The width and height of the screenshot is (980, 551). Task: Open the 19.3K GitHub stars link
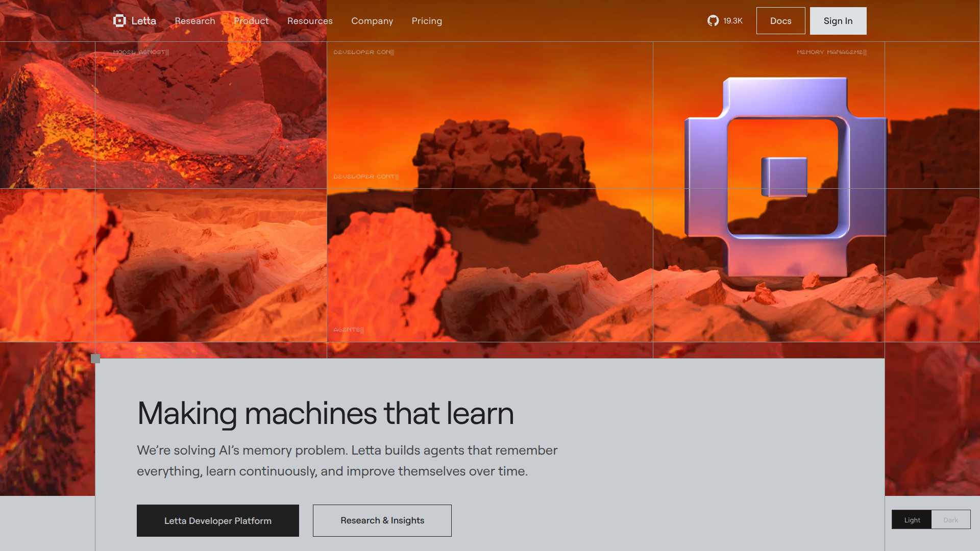coord(732,21)
